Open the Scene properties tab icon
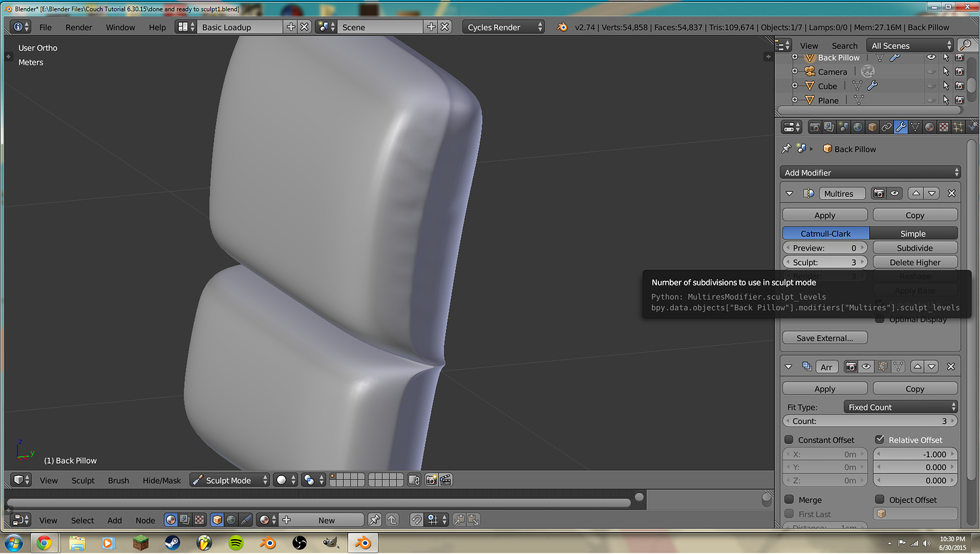Screen dimensions: 980x554 (844, 127)
